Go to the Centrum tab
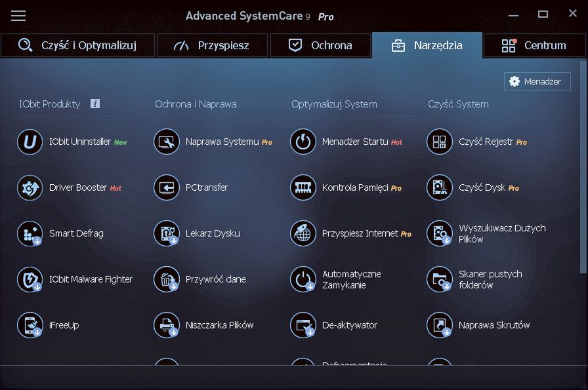This screenshot has height=390, width=588. 534,45
